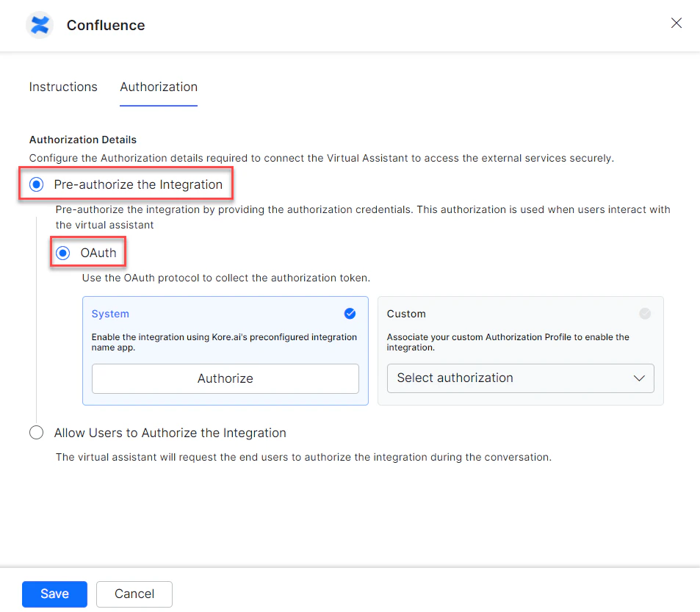Click the Authorization Details heading

tap(82, 140)
